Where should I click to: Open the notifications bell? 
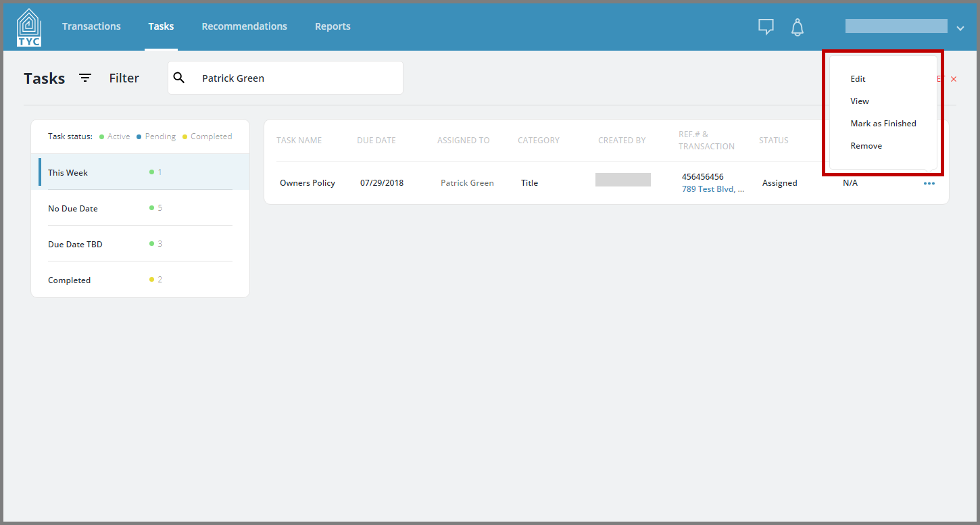[x=798, y=27]
